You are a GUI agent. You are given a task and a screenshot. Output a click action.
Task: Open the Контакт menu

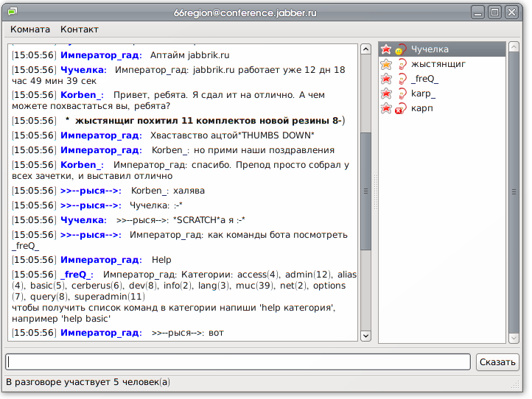pyautogui.click(x=80, y=29)
